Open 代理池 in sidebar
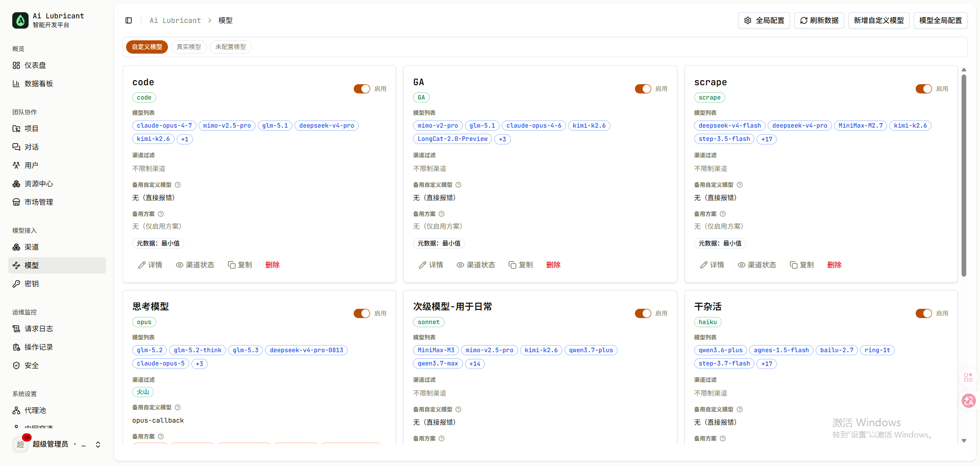Viewport: 980px width, 465px height. coord(57,410)
